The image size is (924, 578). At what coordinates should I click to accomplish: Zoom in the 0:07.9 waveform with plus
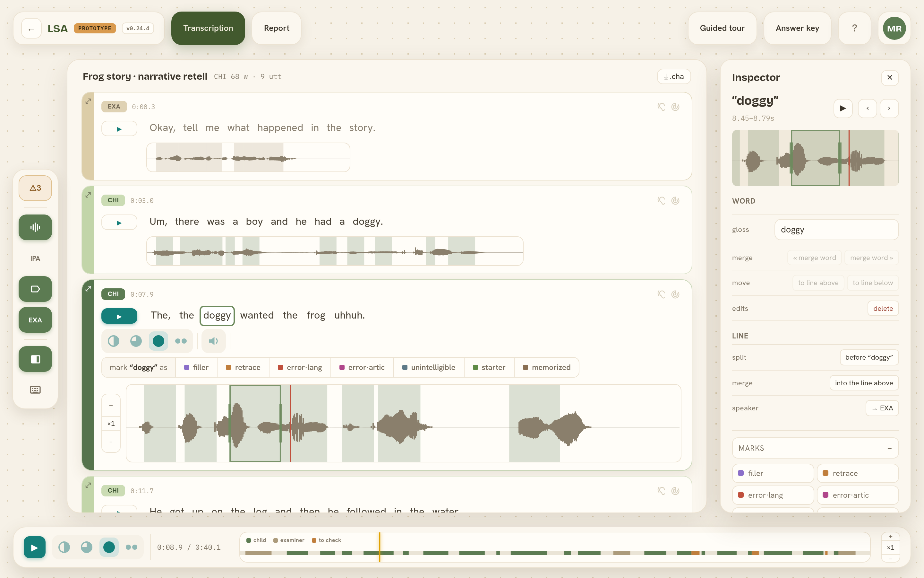coord(111,405)
